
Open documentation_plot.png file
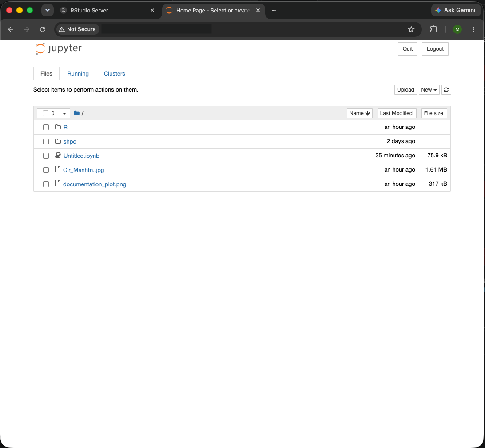pyautogui.click(x=95, y=184)
